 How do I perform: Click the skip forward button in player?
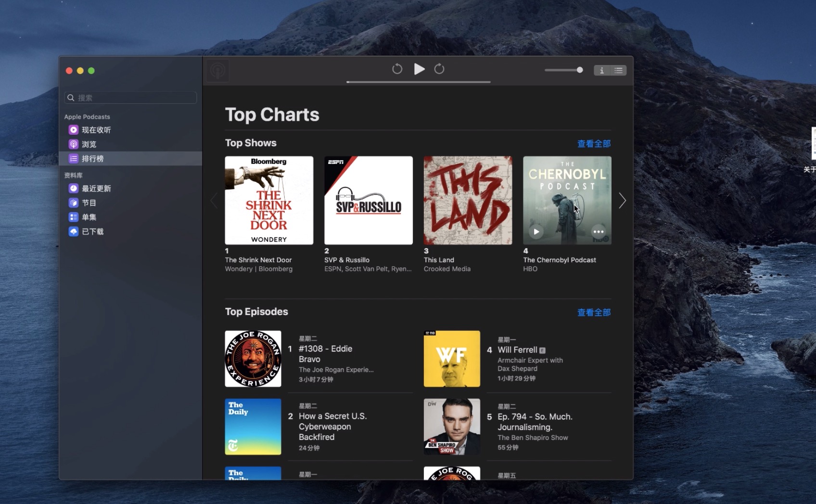[439, 69]
